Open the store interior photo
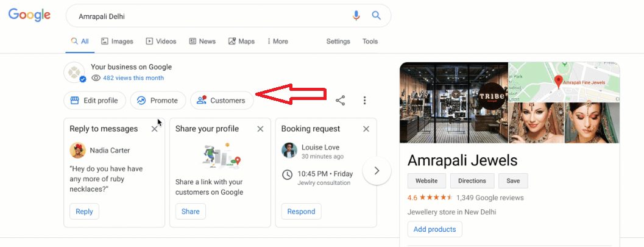Viewport: 644px width, 247px height. (x=453, y=102)
